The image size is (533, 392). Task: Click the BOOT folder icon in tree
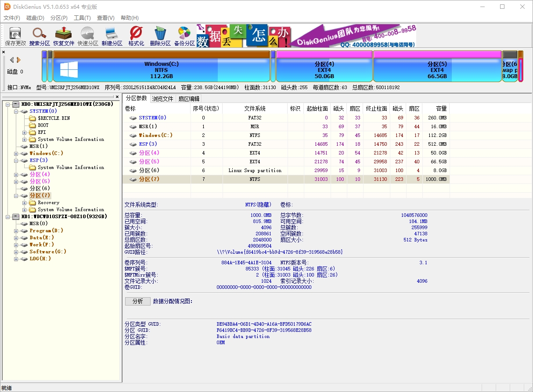32,125
